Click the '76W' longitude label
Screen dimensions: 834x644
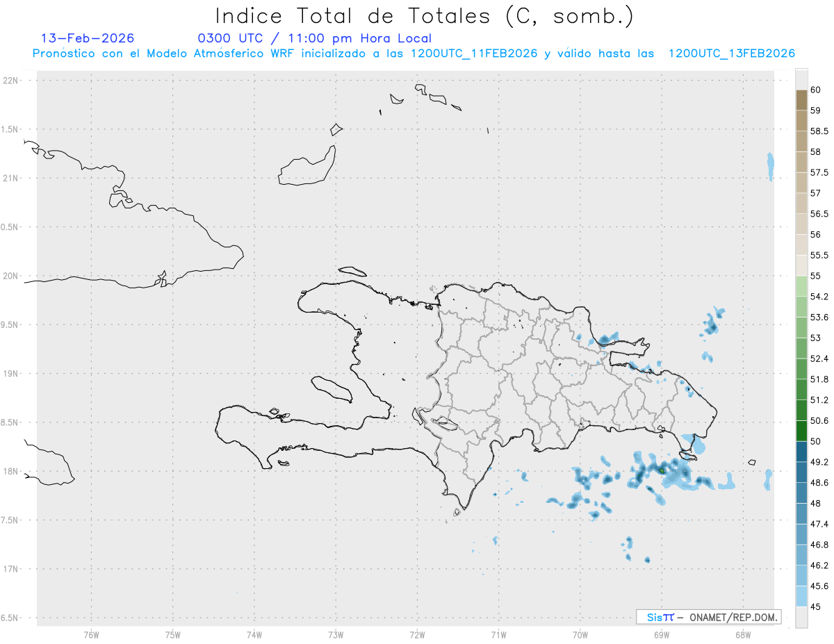tap(91, 634)
